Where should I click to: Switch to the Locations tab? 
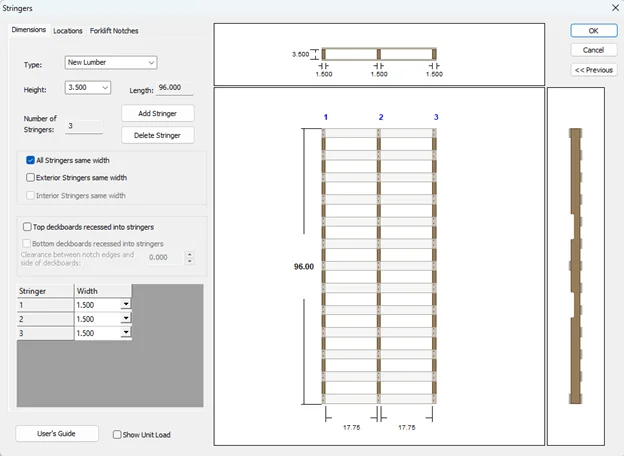coord(68,31)
